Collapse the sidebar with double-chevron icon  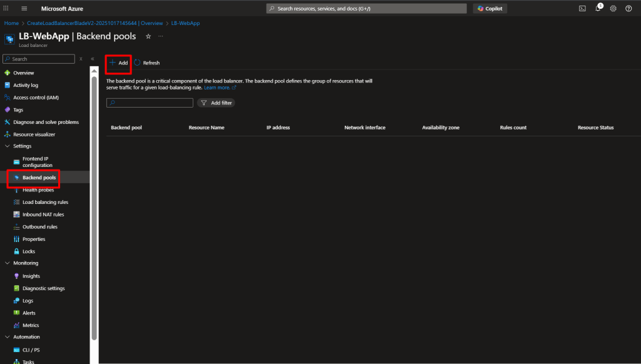[93, 59]
